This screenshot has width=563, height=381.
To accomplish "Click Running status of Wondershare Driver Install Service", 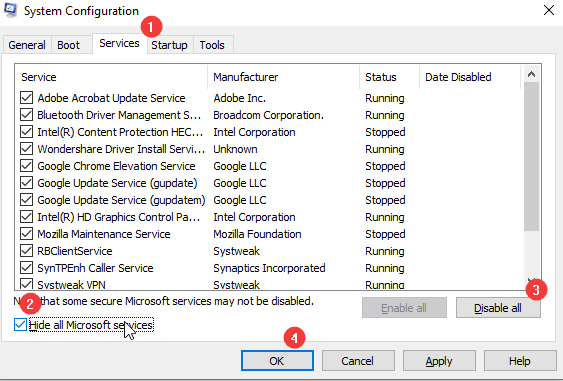I will 385,149.
